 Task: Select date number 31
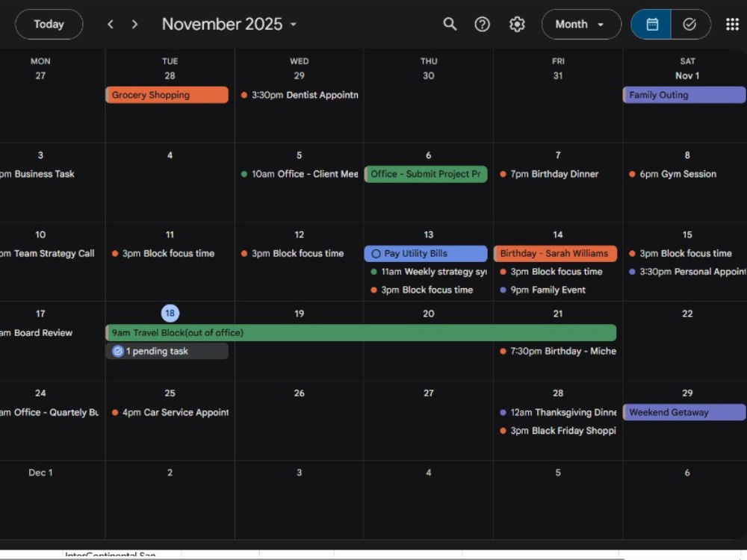[558, 75]
